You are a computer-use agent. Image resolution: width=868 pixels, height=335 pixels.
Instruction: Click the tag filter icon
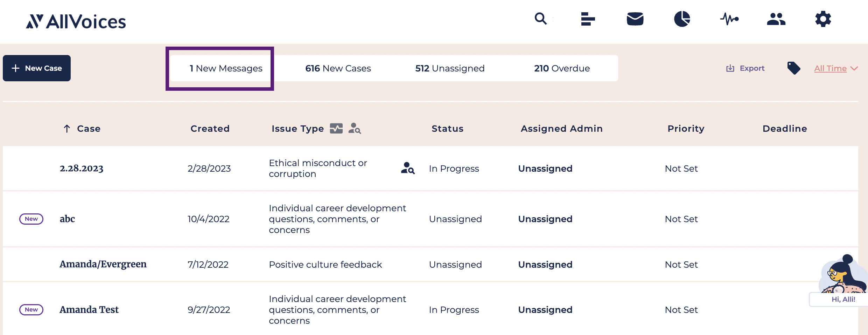[793, 68]
